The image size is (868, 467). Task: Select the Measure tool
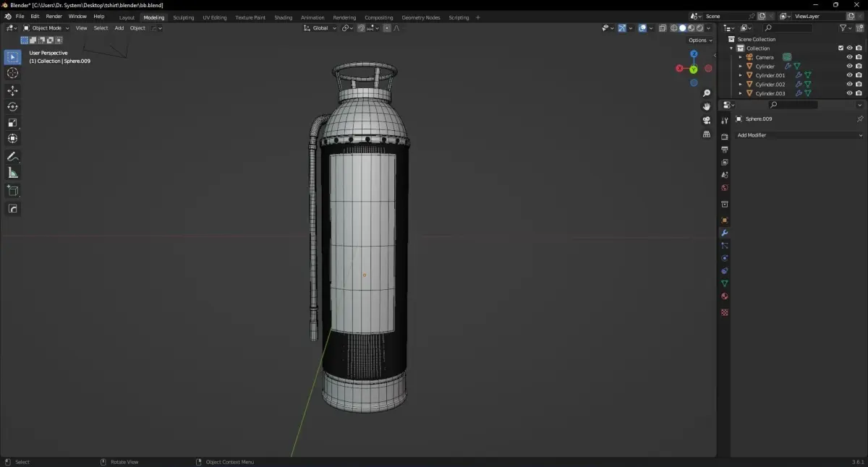coord(12,172)
